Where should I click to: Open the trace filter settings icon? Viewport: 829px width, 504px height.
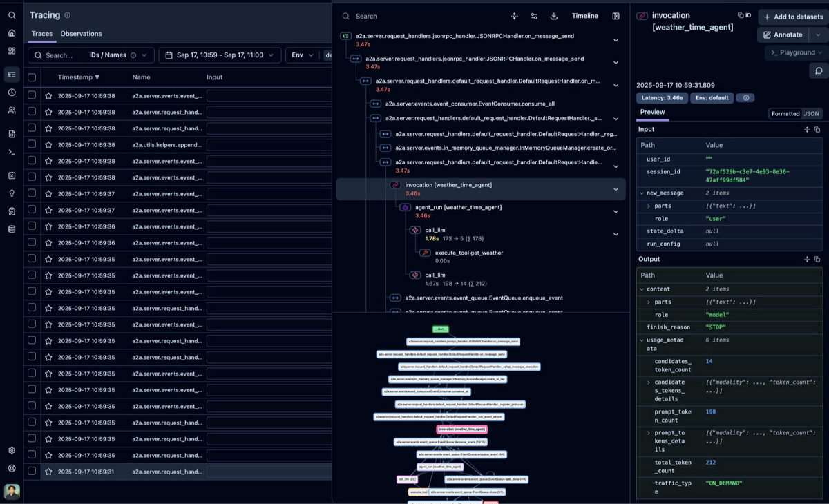[x=534, y=16]
